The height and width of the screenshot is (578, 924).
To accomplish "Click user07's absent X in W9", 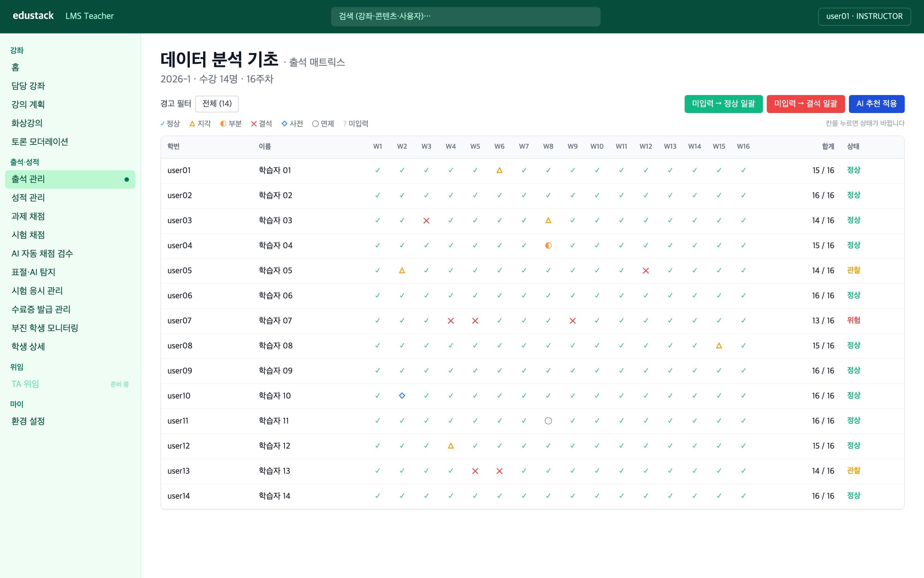I will click(x=573, y=321).
